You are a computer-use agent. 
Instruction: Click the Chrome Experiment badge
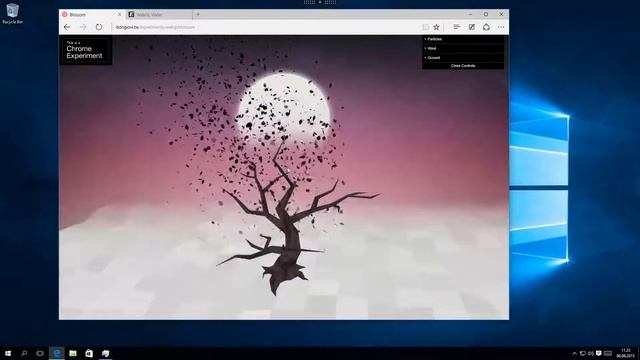[85, 50]
